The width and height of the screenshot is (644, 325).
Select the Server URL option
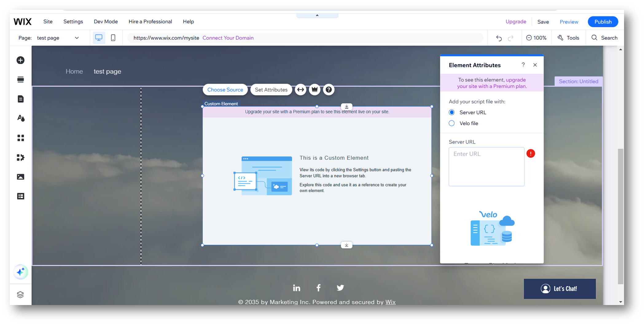(x=451, y=112)
